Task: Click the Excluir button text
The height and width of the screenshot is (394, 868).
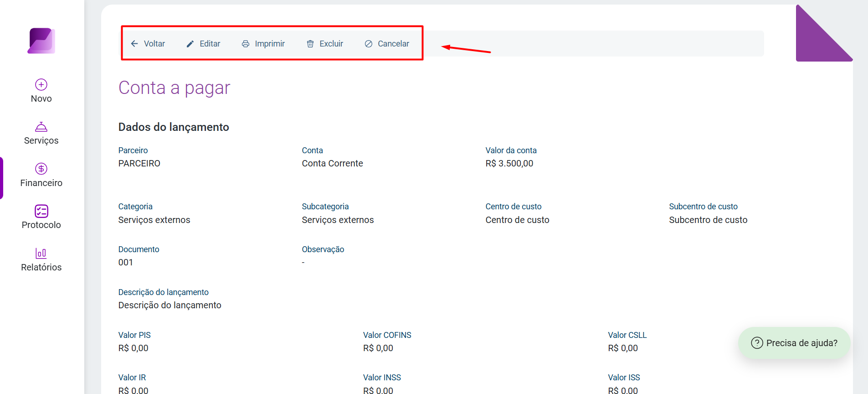Action: (x=331, y=44)
